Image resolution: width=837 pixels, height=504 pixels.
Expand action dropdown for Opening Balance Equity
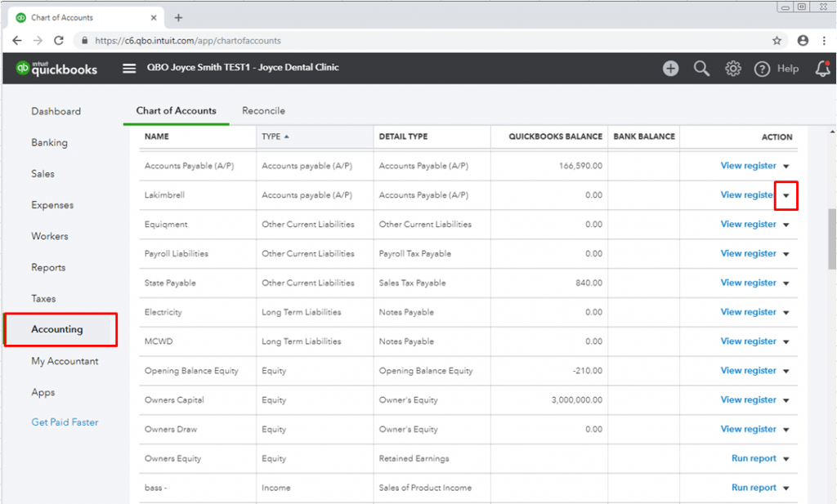(x=786, y=371)
